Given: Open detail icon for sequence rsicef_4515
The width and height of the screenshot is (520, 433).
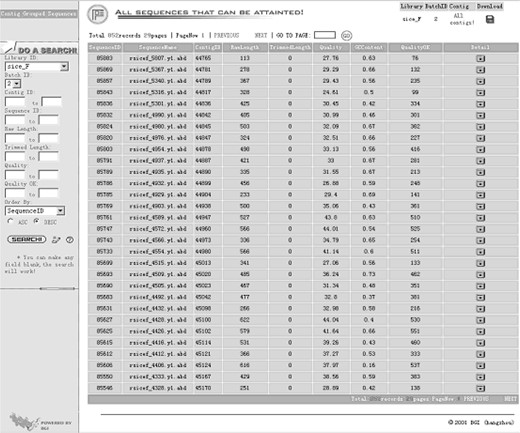Looking at the screenshot, I should tap(480, 263).
